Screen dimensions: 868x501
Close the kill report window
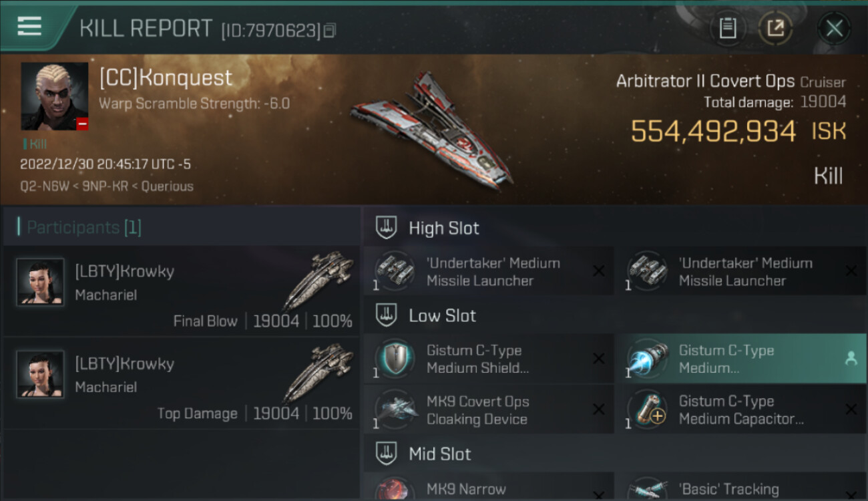click(834, 28)
